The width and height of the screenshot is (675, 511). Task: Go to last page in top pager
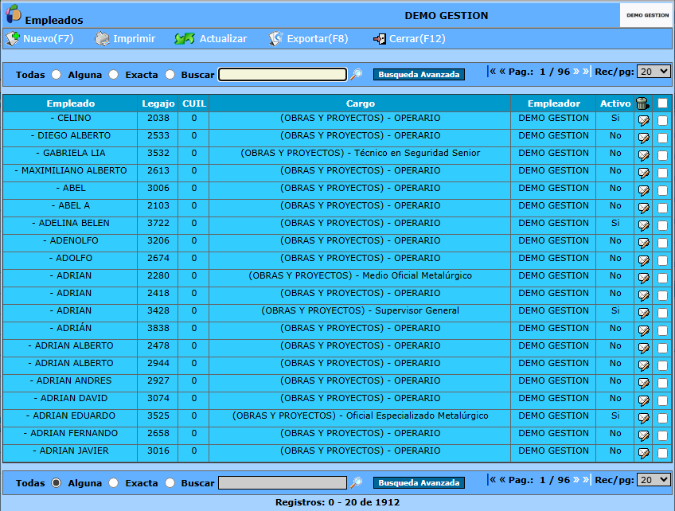[x=586, y=71]
